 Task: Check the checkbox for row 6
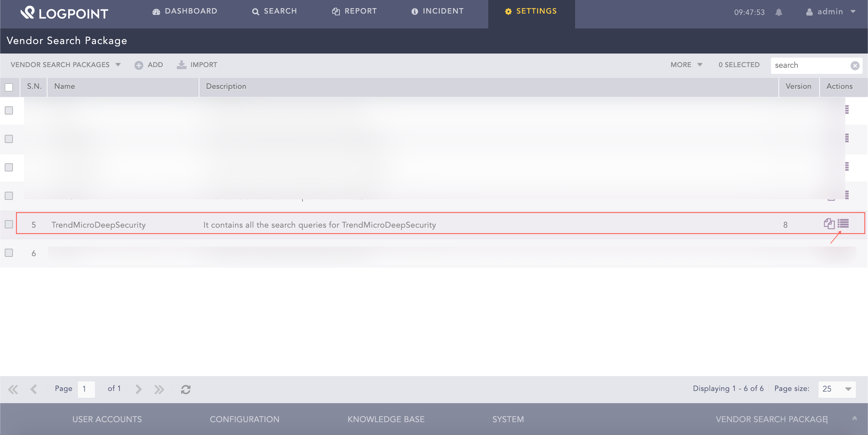tap(8, 252)
